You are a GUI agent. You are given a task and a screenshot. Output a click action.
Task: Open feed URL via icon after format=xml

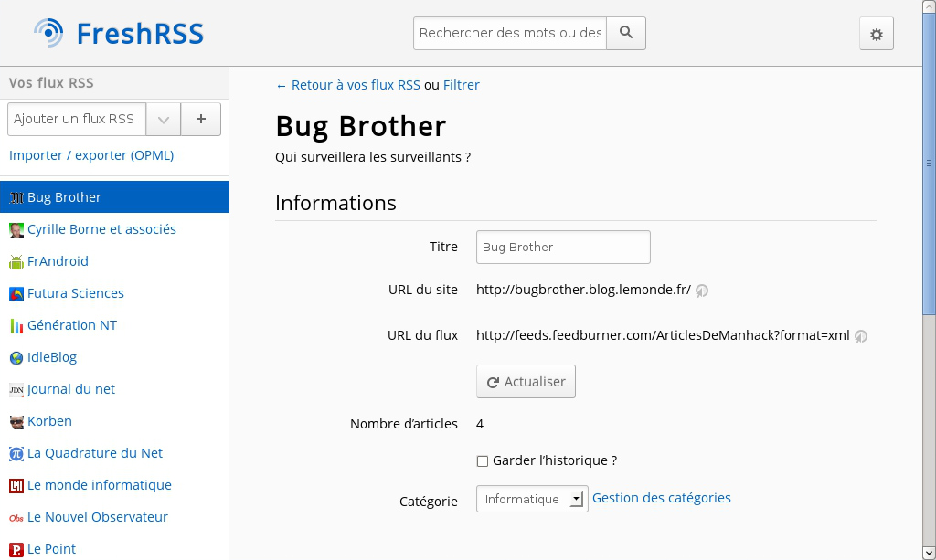coord(861,336)
